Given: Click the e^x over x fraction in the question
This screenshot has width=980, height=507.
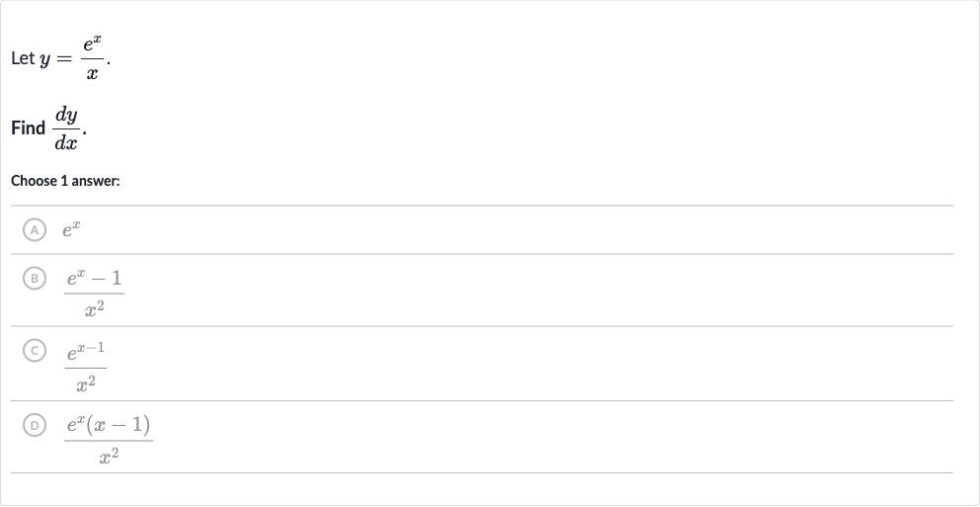Looking at the screenshot, I should pos(93,57).
